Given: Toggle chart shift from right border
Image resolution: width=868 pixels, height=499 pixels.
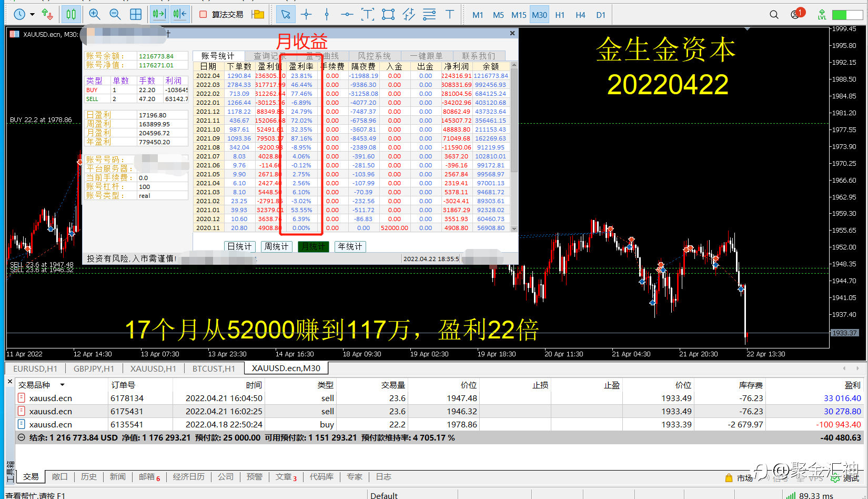Looking at the screenshot, I should click(180, 14).
